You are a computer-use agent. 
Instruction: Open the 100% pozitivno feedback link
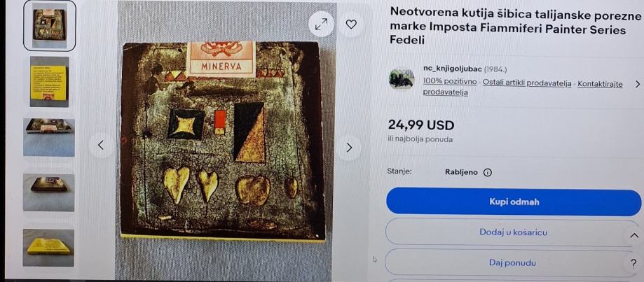click(450, 82)
